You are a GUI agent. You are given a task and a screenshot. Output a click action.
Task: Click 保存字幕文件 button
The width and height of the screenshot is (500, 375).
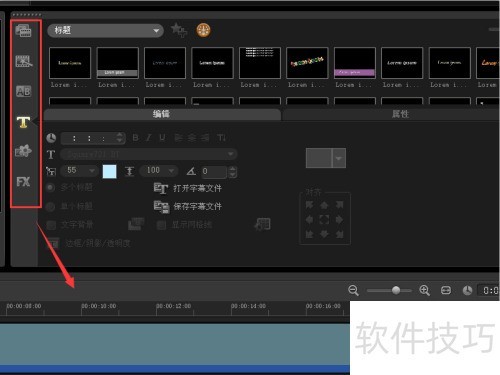[x=197, y=207]
